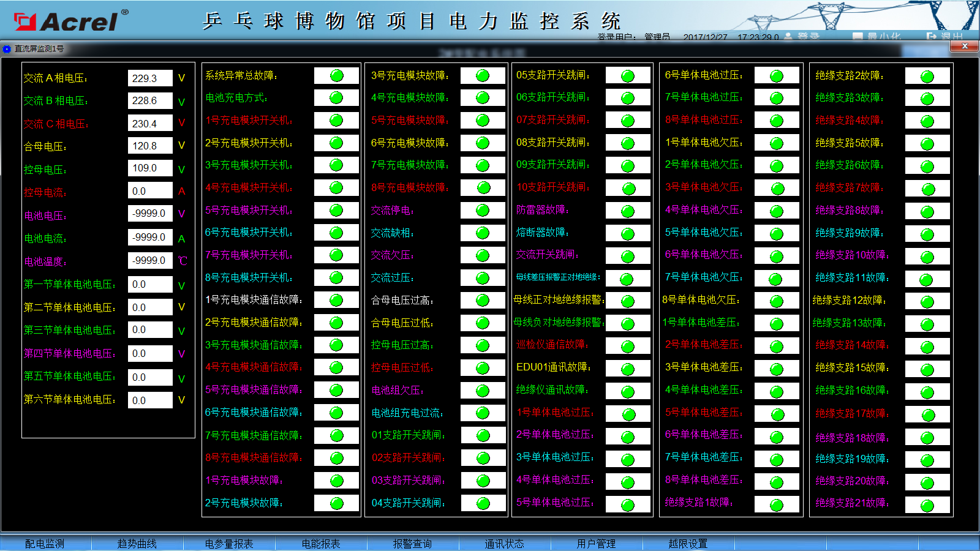Screen dimensions: 980x551
Task: Click the 04支路开关跳闸 indicator light
Action: click(x=483, y=503)
